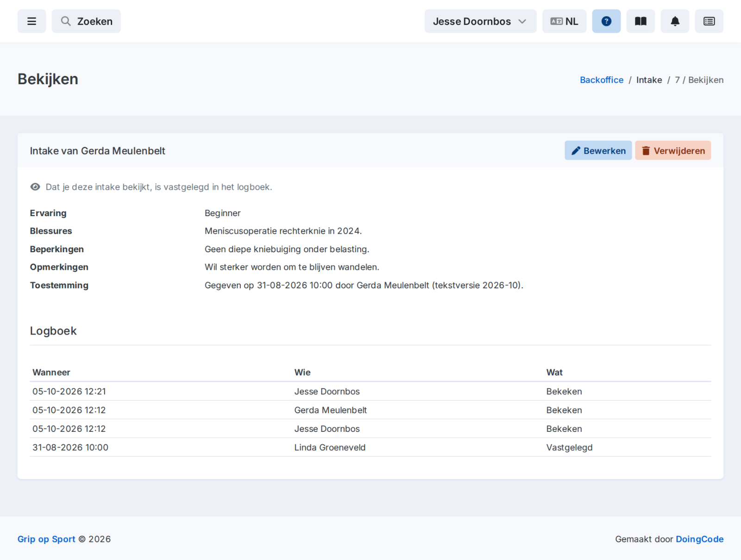Click the Wie column header
The image size is (741, 560).
(302, 373)
